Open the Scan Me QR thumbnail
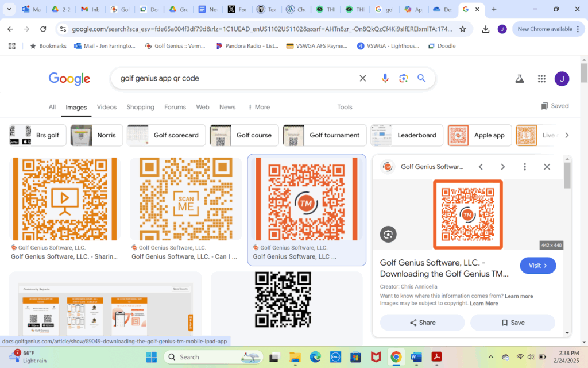 click(x=185, y=198)
